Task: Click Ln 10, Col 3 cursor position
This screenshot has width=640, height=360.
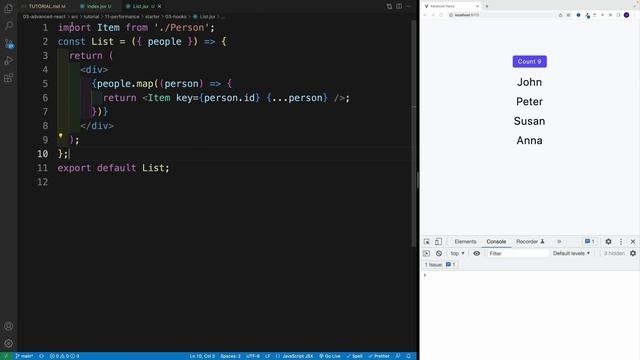Action: (x=202, y=356)
